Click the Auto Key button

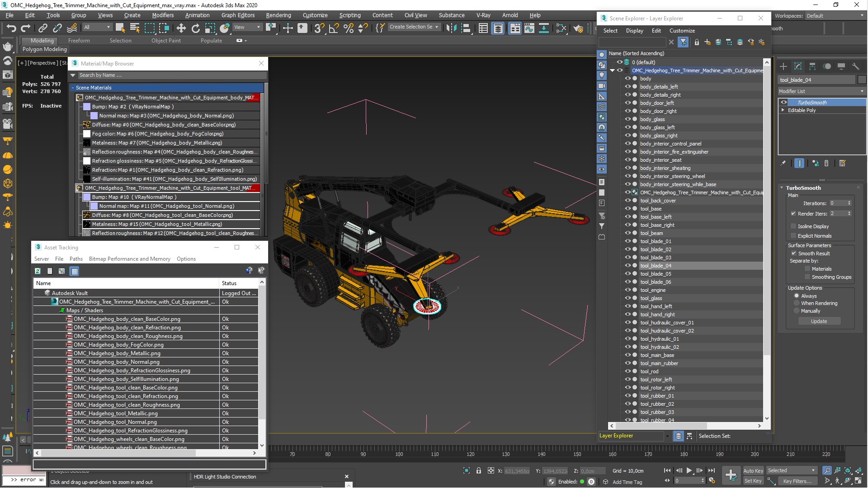click(x=753, y=470)
